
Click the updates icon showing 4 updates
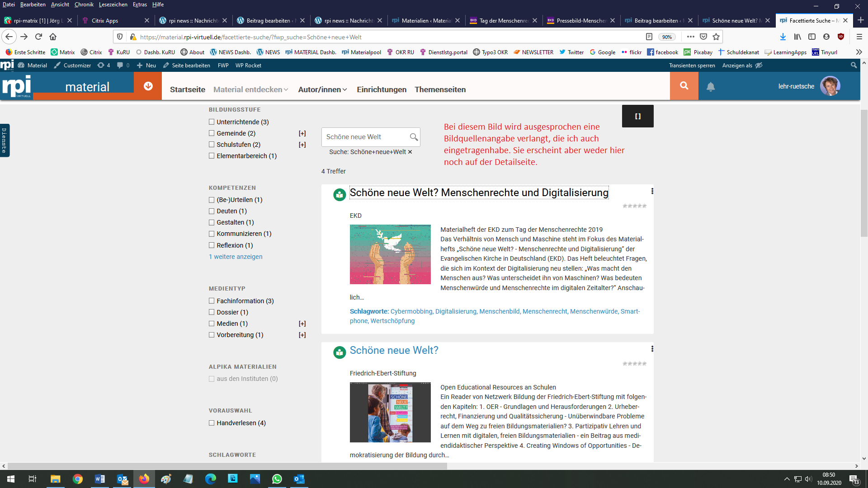pos(104,65)
